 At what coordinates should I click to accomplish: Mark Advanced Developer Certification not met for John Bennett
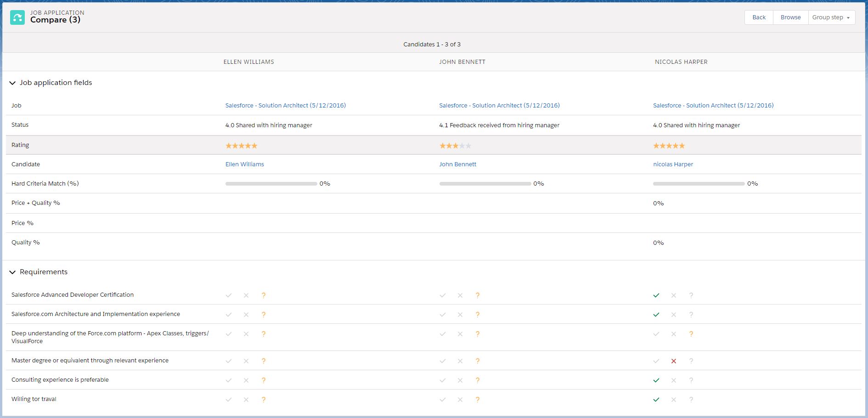click(x=460, y=295)
